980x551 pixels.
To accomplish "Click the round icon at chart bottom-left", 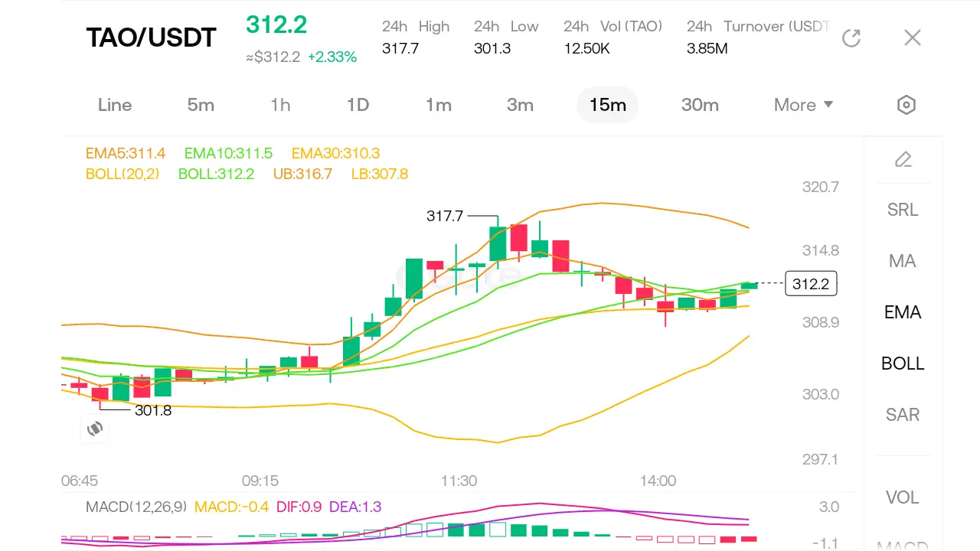I will (x=95, y=429).
